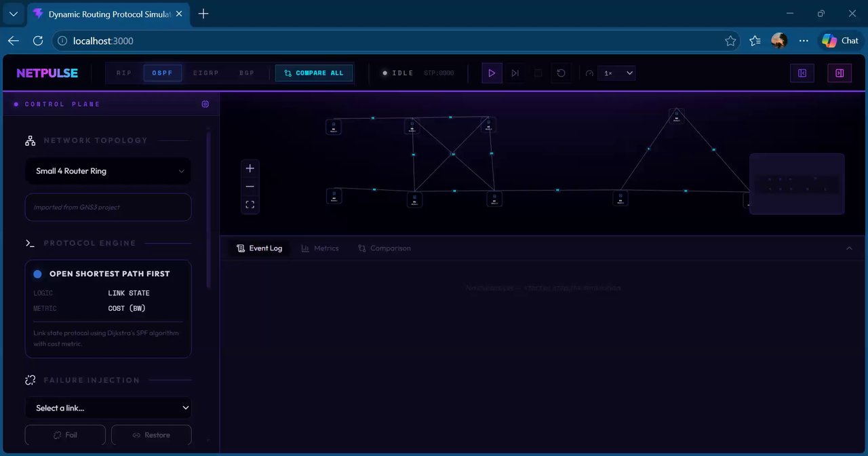Start the simulation with the play icon
The image size is (868, 456).
(x=492, y=73)
